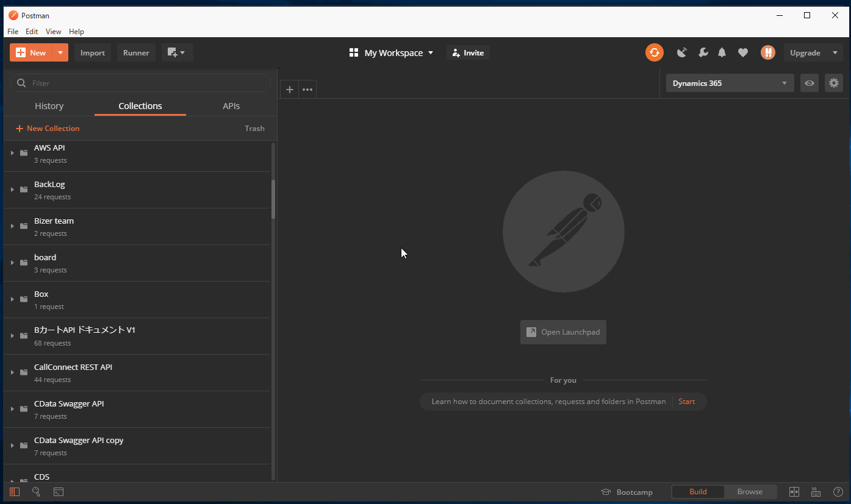
Task: Switch to two pane view icon
Action: tap(794, 492)
